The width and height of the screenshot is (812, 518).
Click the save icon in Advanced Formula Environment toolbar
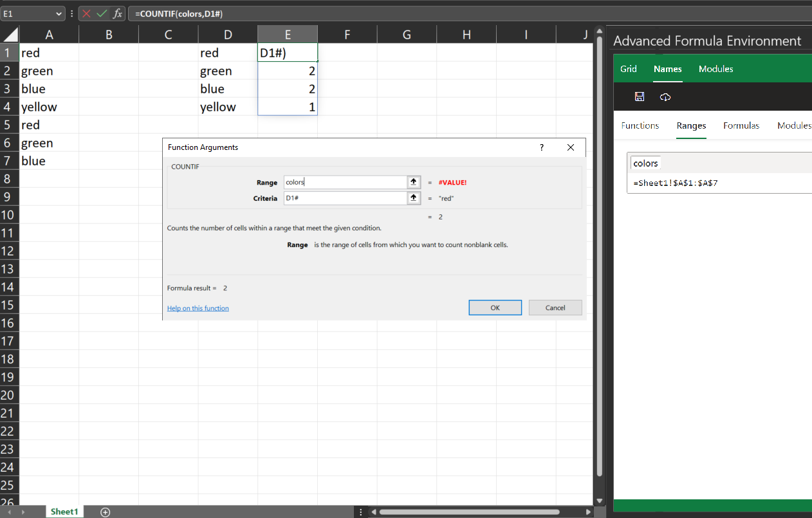coord(639,97)
